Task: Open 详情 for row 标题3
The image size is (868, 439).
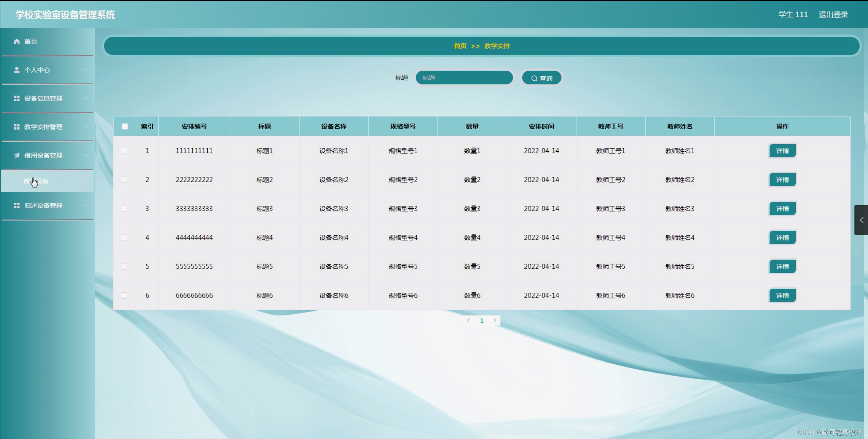Action: 782,209
